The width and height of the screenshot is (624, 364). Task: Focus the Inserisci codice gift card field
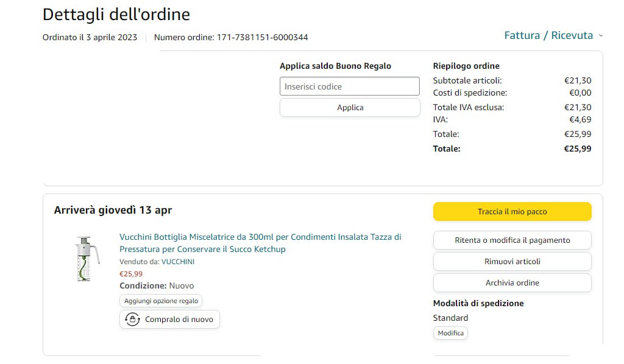click(350, 86)
